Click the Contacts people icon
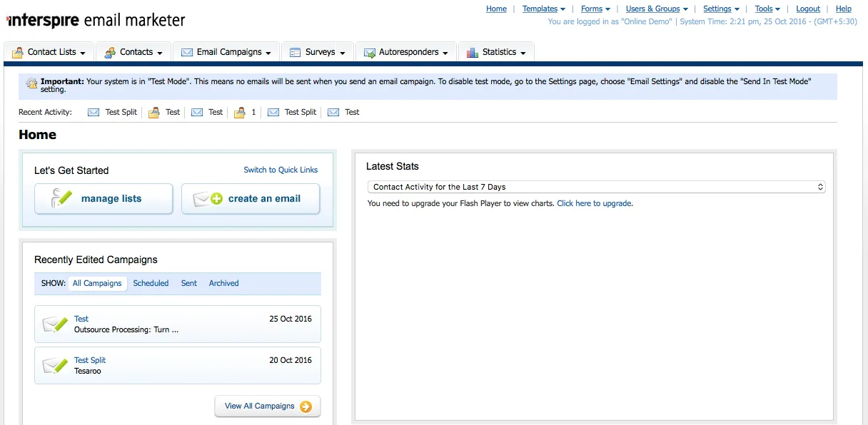The width and height of the screenshot is (868, 425). pyautogui.click(x=110, y=53)
